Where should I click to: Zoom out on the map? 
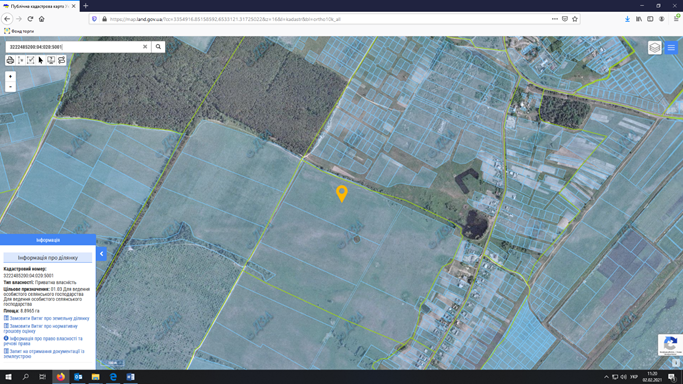click(10, 87)
